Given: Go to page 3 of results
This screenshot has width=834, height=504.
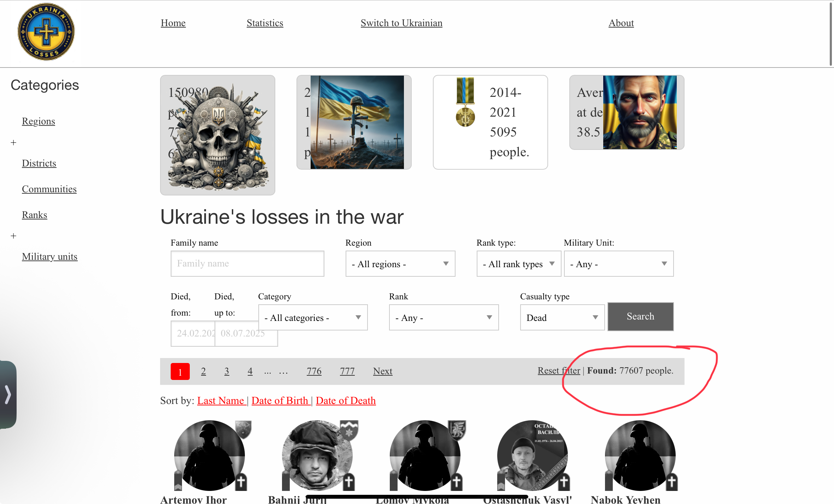Looking at the screenshot, I should (227, 371).
